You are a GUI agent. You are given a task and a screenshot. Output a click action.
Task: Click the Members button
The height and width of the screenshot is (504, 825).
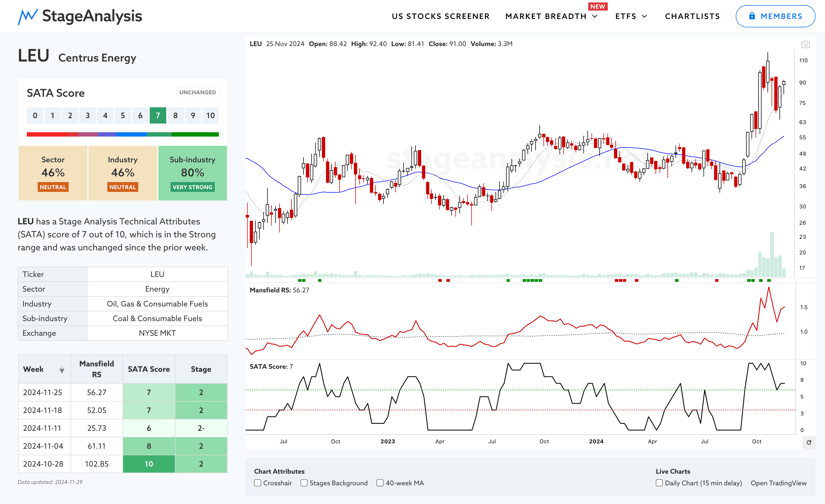775,16
